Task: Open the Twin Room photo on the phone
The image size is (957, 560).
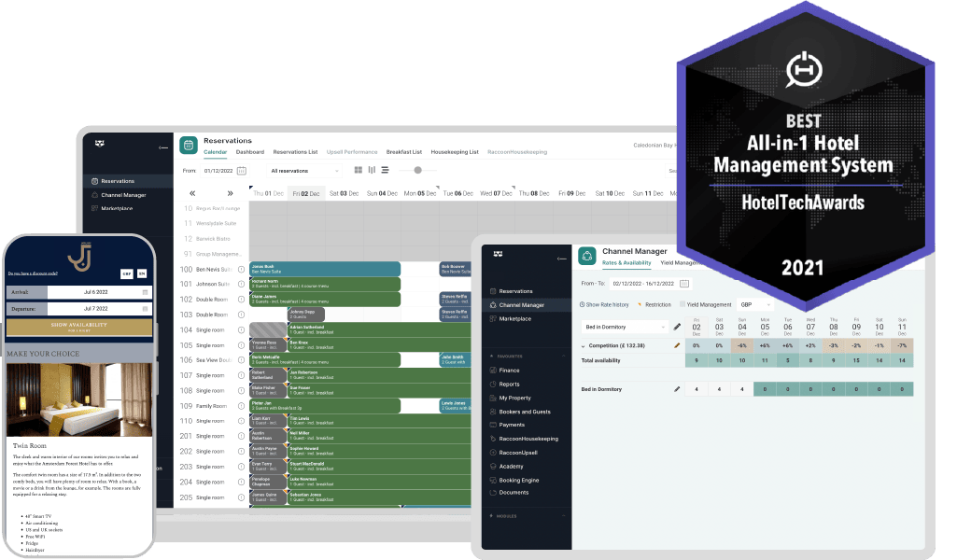Action: (79, 399)
